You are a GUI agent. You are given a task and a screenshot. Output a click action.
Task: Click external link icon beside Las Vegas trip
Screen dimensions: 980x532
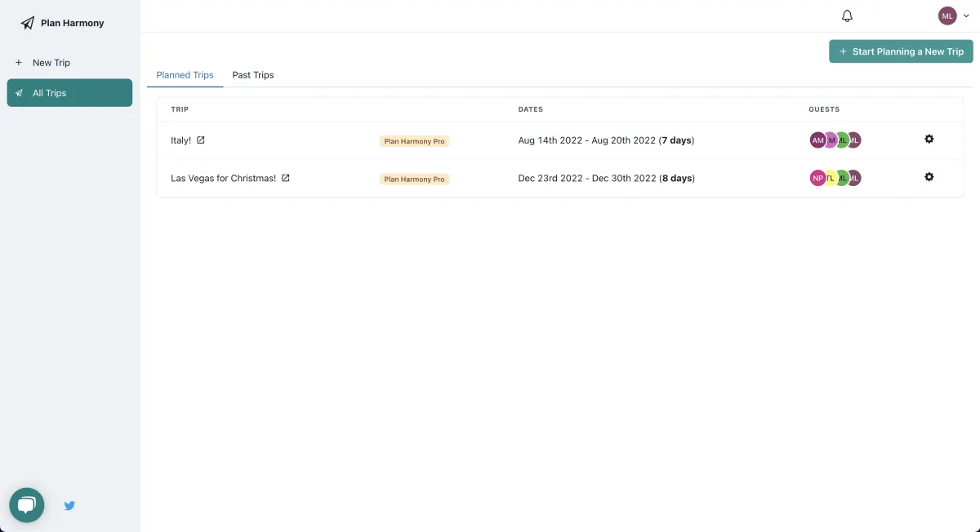[x=286, y=178]
